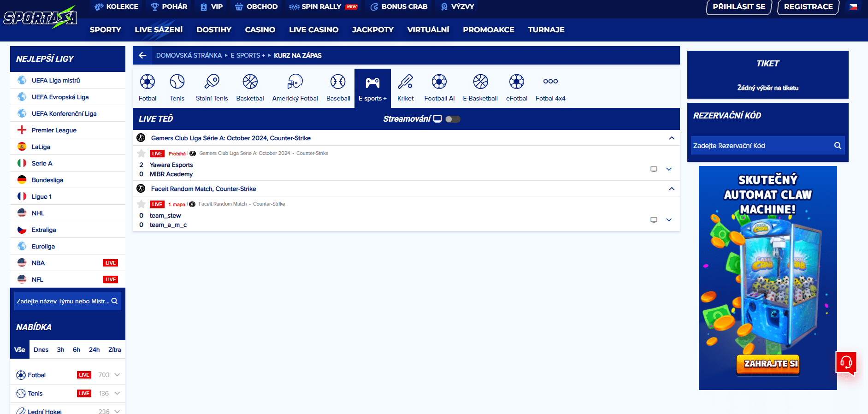Click the back arrow in breadcrumb bar
Image resolution: width=868 pixels, height=414 pixels.
coord(142,55)
